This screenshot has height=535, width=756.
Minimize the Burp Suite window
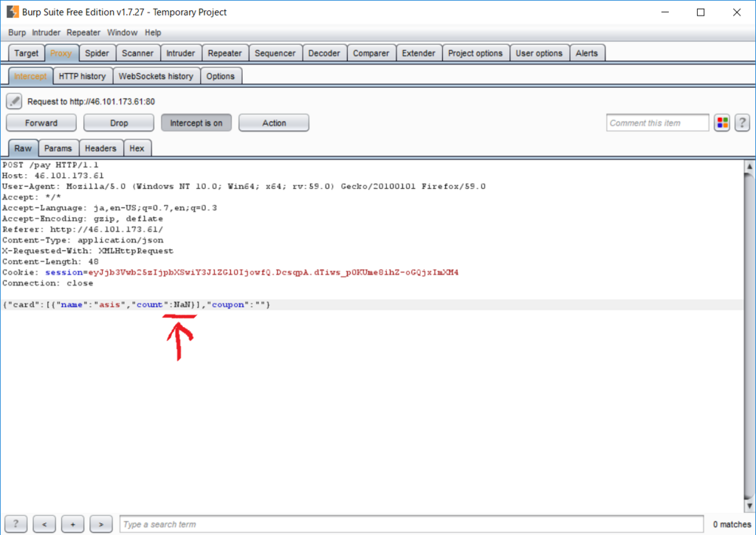click(665, 12)
